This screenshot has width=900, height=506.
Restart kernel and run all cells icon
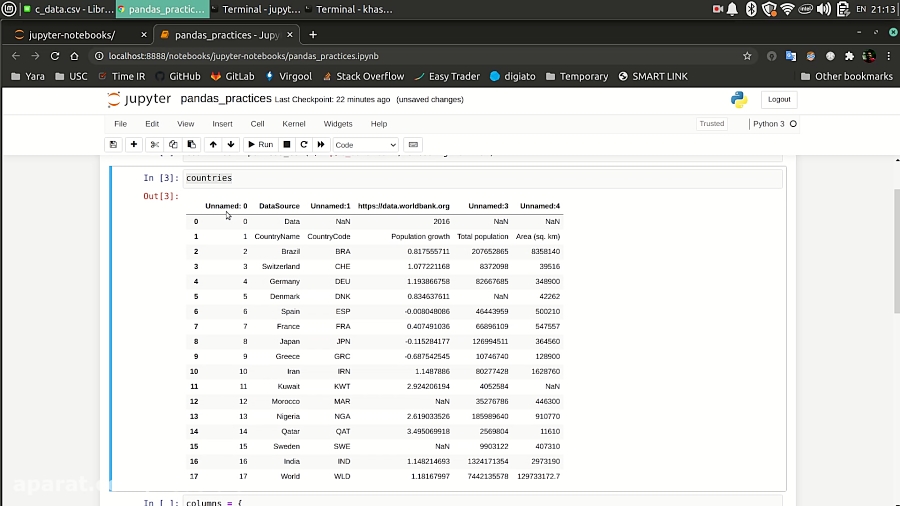(321, 145)
